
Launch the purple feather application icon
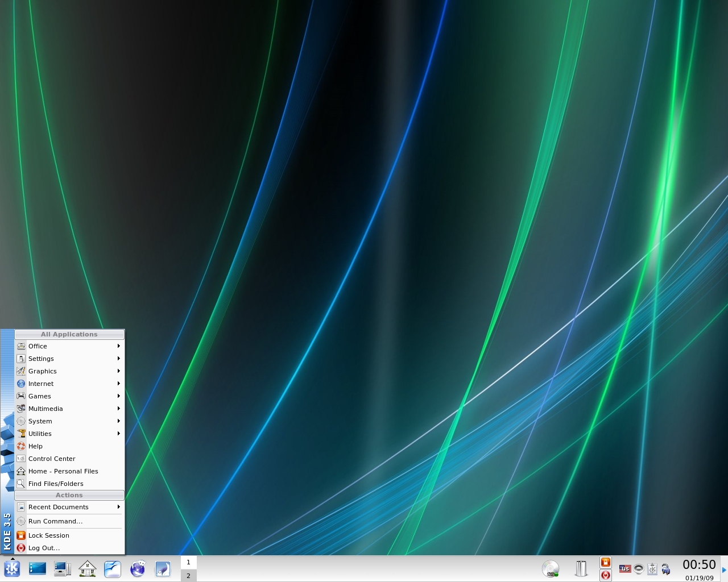point(163,568)
